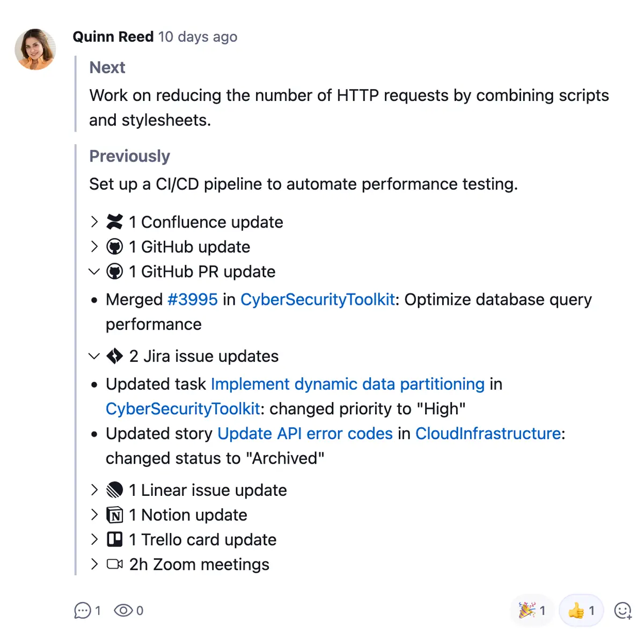Collapse the Jira issue updates section
644x644 pixels.
click(93, 356)
